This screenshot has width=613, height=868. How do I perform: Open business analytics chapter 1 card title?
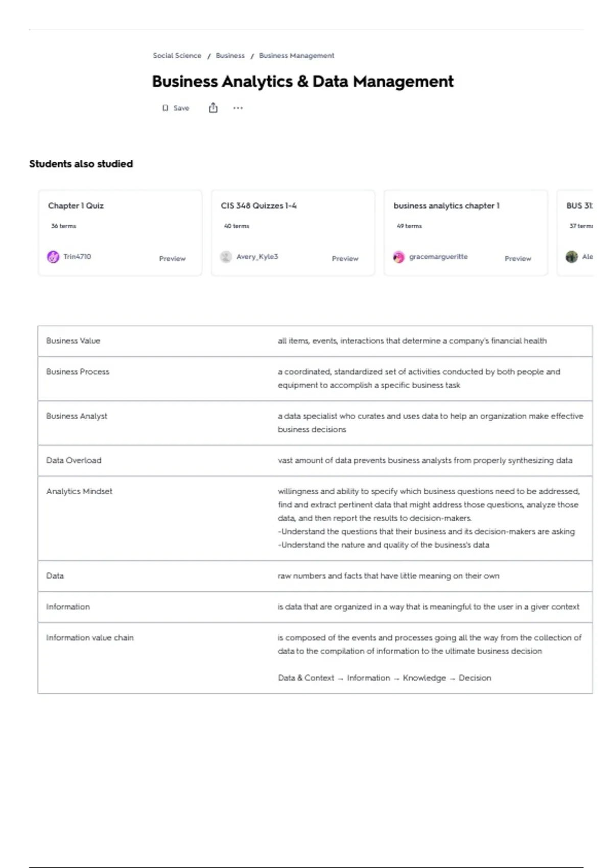(446, 206)
